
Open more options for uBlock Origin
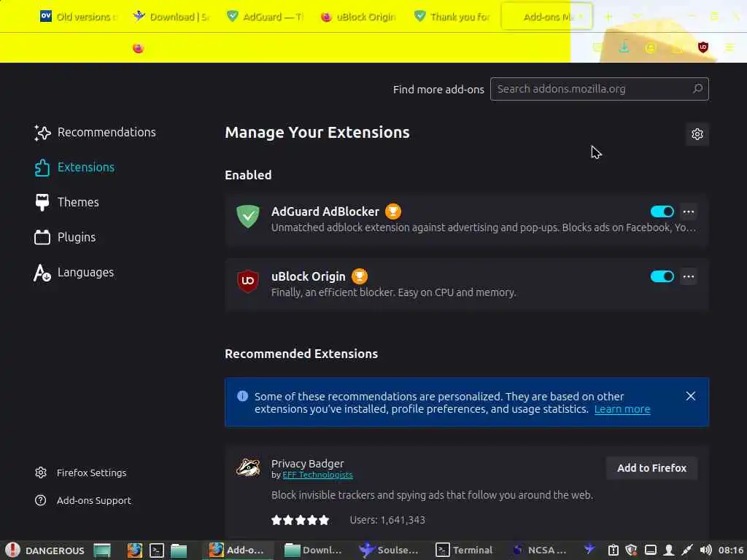(x=689, y=276)
